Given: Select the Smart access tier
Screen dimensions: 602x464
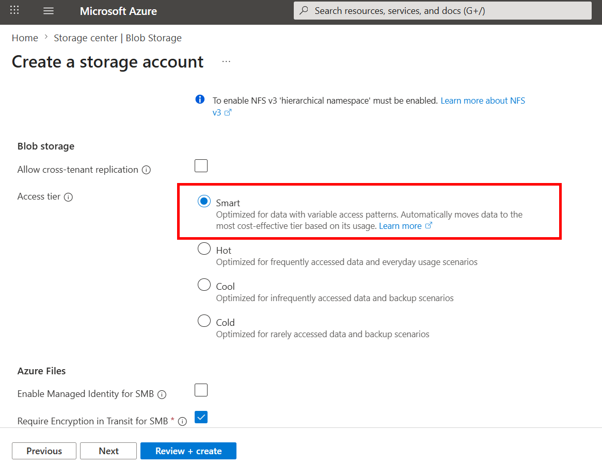Looking at the screenshot, I should [x=204, y=201].
